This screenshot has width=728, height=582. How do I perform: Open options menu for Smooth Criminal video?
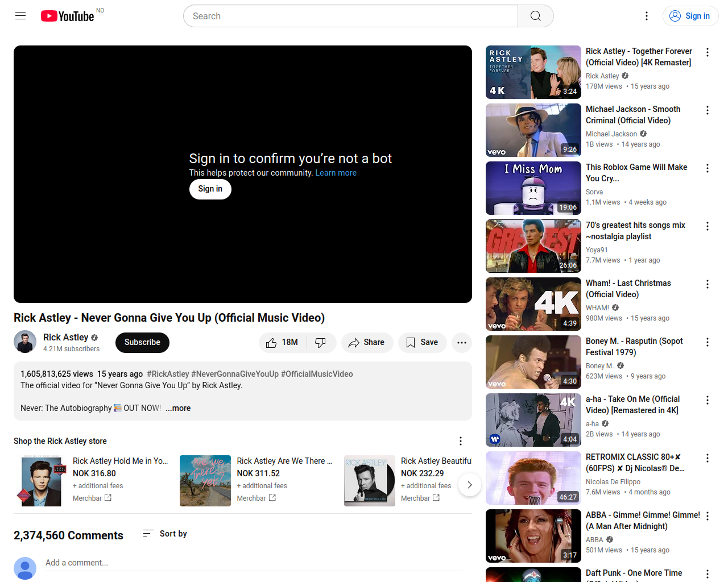tap(708, 110)
